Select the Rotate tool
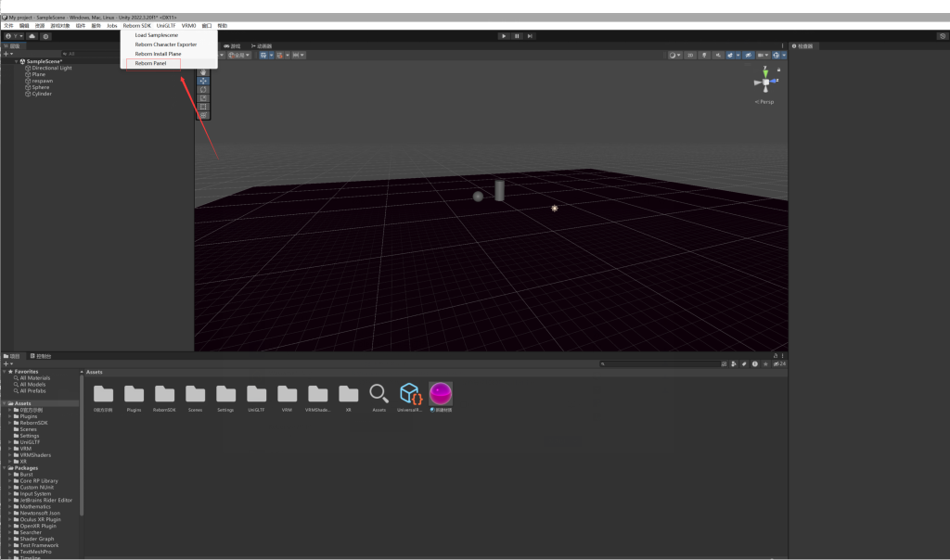 203,89
